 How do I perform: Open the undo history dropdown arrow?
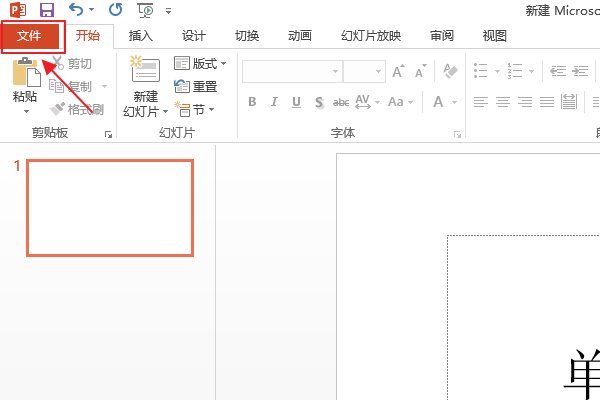[x=91, y=10]
